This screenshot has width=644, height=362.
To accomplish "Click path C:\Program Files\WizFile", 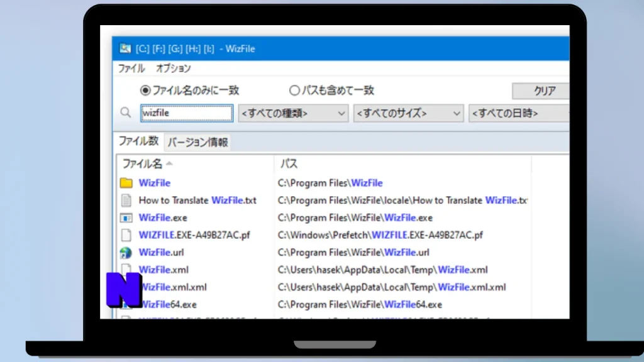I will coord(330,183).
